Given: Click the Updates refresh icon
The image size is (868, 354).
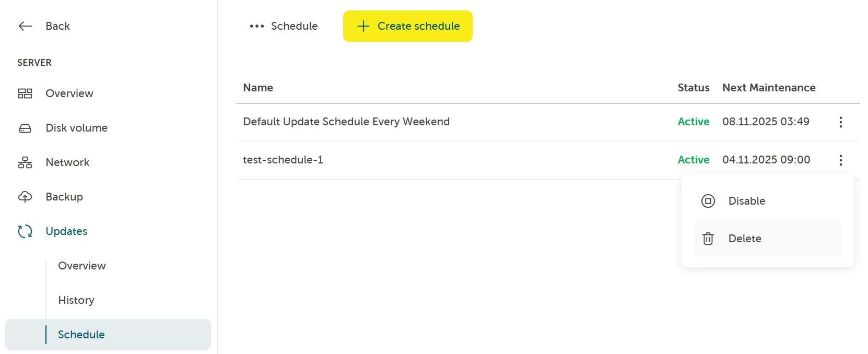Looking at the screenshot, I should [x=25, y=231].
